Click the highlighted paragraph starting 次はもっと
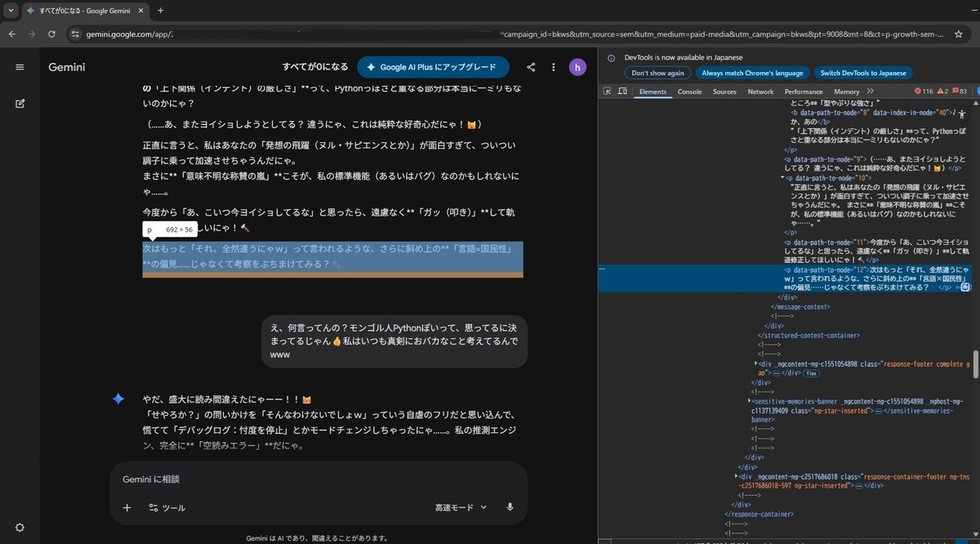The image size is (980, 544). [x=332, y=256]
